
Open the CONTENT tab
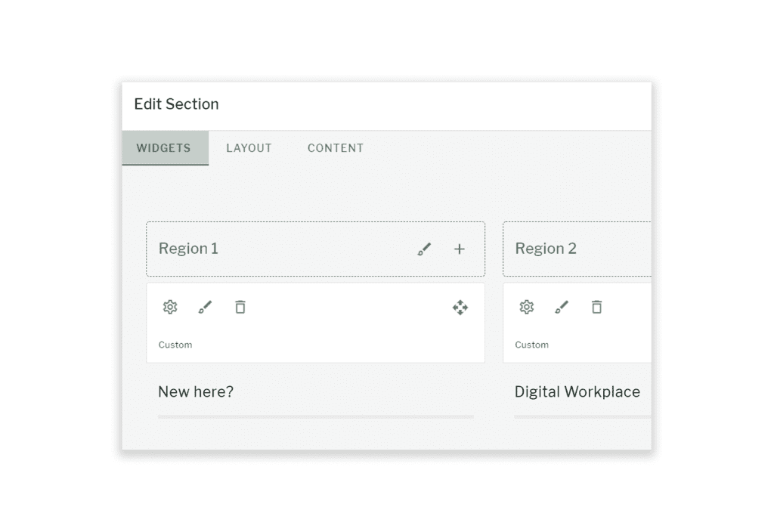click(x=336, y=148)
